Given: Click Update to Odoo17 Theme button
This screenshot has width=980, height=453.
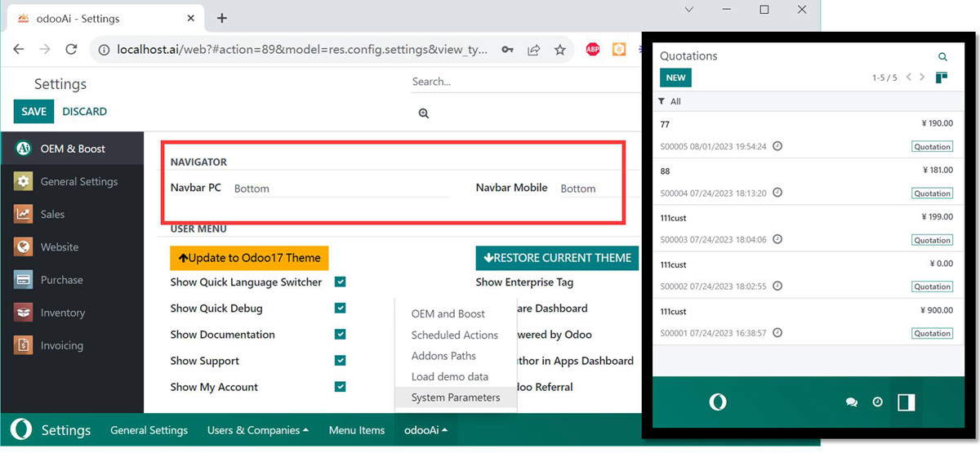Looking at the screenshot, I should [249, 258].
